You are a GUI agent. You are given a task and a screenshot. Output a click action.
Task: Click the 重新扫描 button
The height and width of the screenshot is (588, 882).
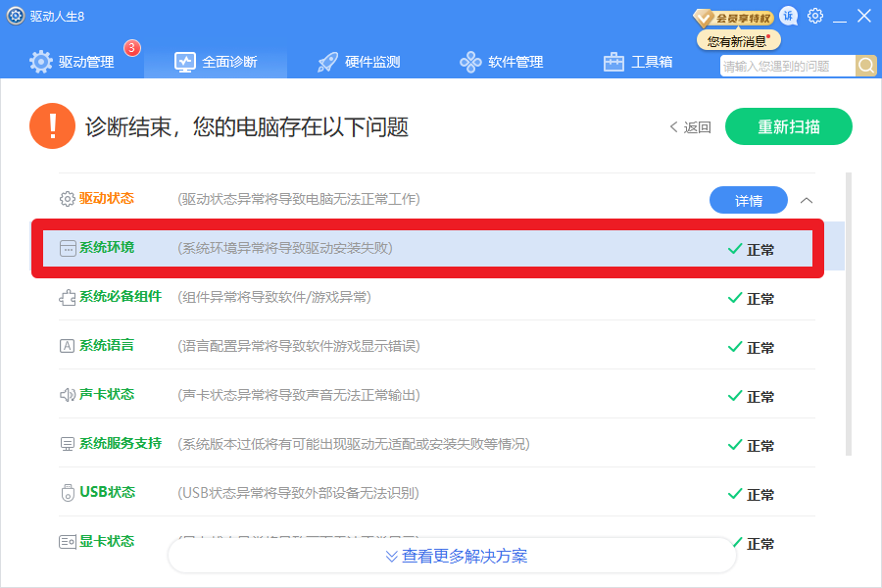tap(788, 127)
